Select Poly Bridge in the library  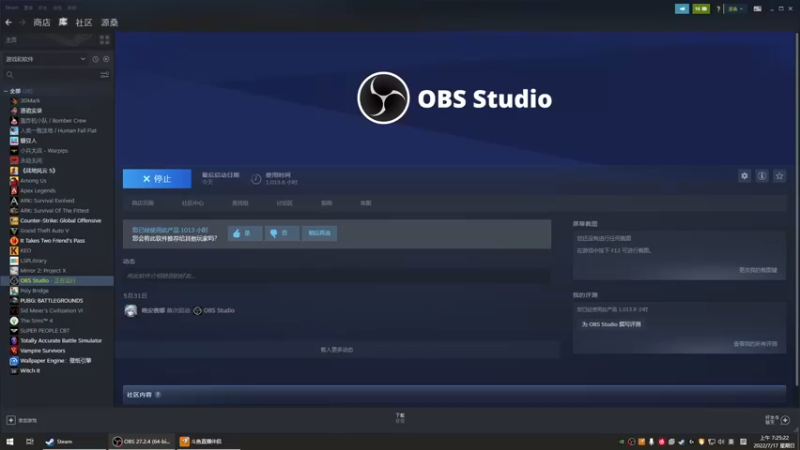(x=34, y=290)
